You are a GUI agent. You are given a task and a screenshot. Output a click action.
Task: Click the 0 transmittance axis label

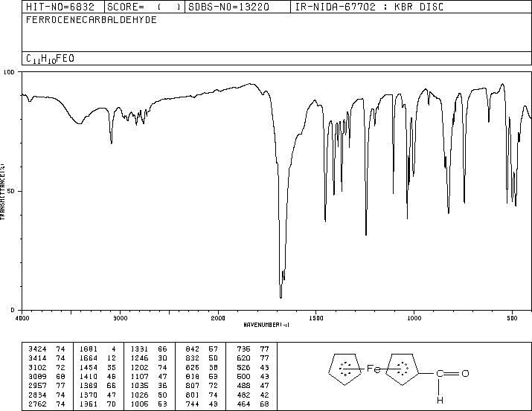pyautogui.click(x=13, y=310)
